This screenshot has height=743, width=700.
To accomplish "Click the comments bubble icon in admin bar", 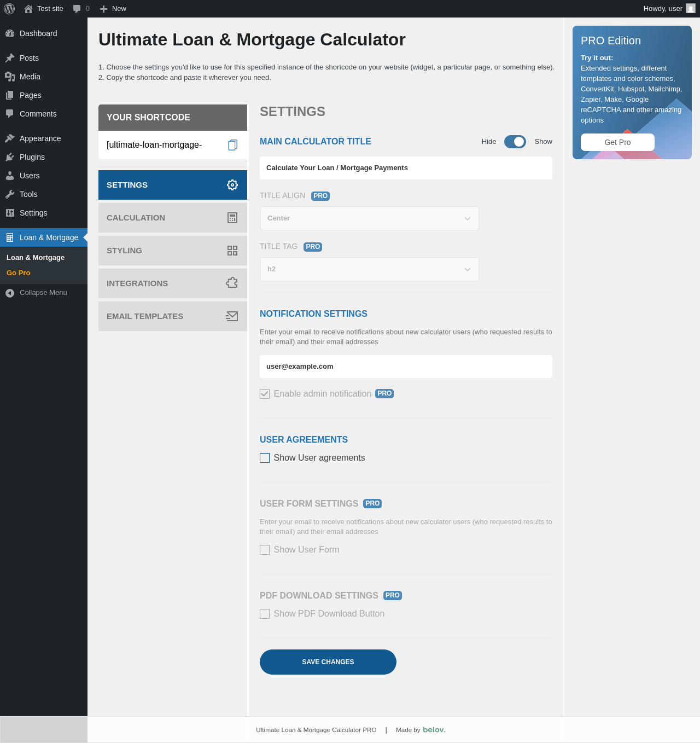I will (77, 9).
